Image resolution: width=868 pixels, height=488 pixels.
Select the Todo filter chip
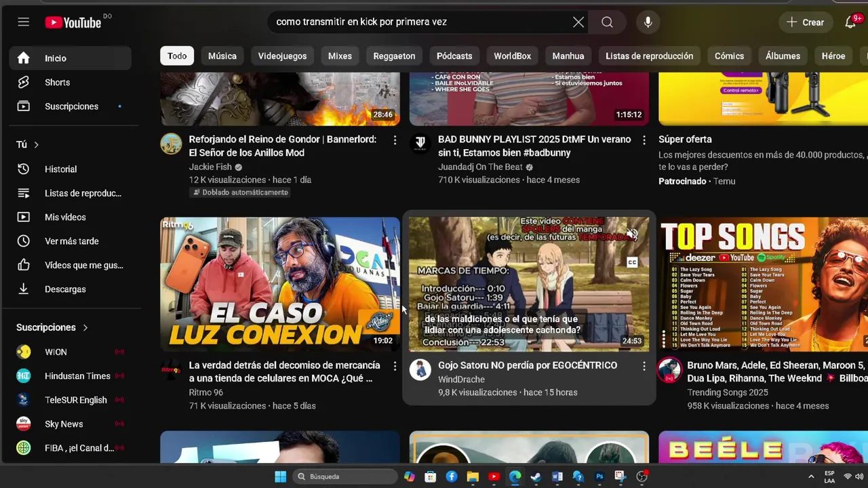[x=177, y=56]
